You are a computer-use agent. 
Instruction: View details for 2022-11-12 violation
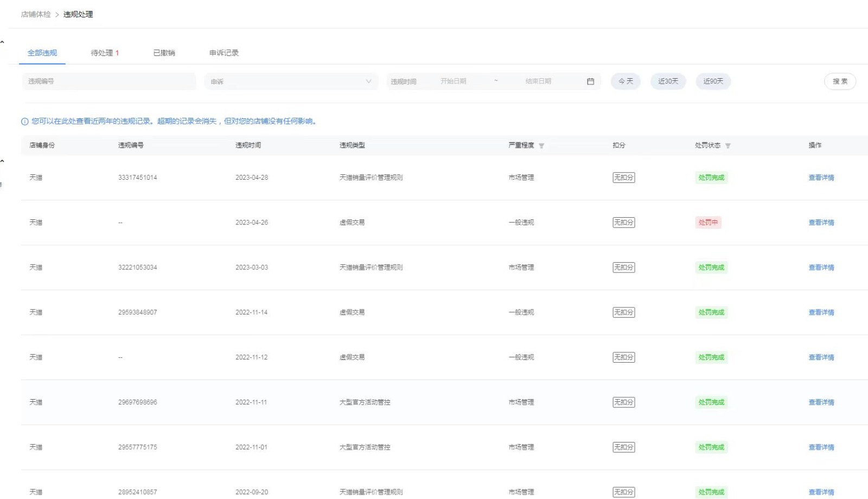821,358
